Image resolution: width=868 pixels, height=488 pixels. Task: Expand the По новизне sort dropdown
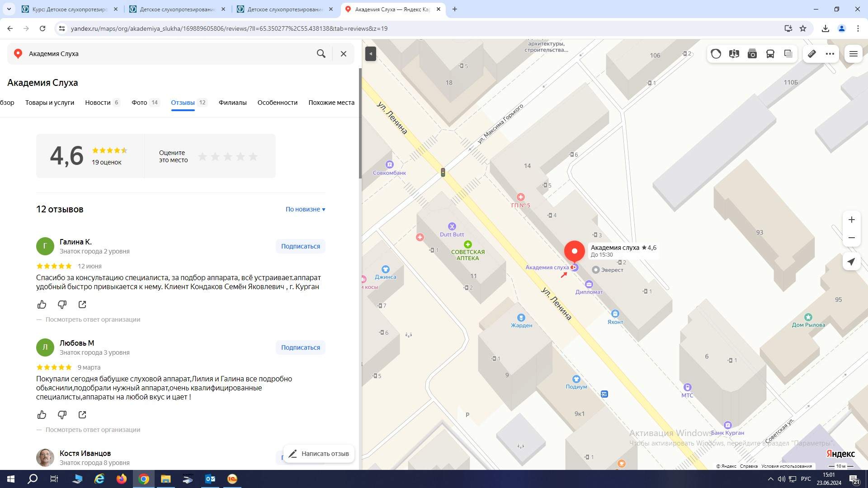(x=305, y=209)
